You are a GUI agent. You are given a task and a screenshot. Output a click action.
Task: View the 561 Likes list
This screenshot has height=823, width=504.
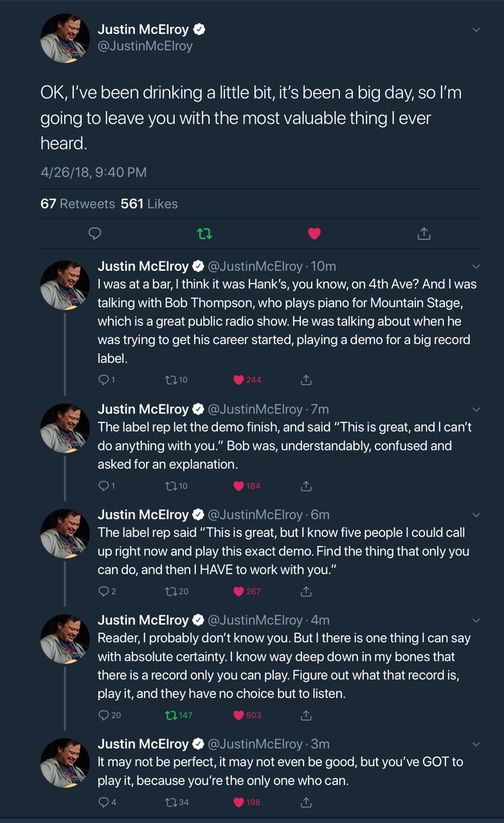[149, 204]
